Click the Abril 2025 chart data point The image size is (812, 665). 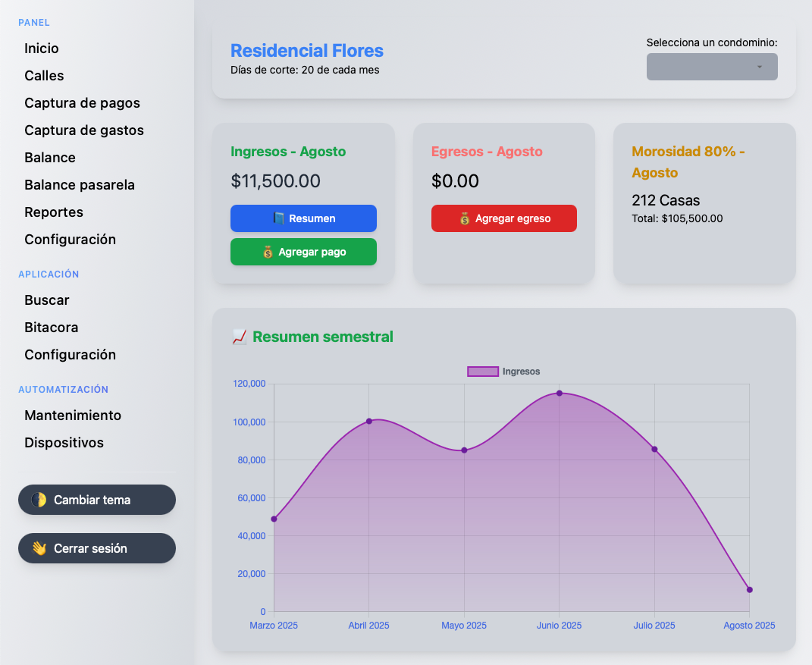(x=369, y=421)
